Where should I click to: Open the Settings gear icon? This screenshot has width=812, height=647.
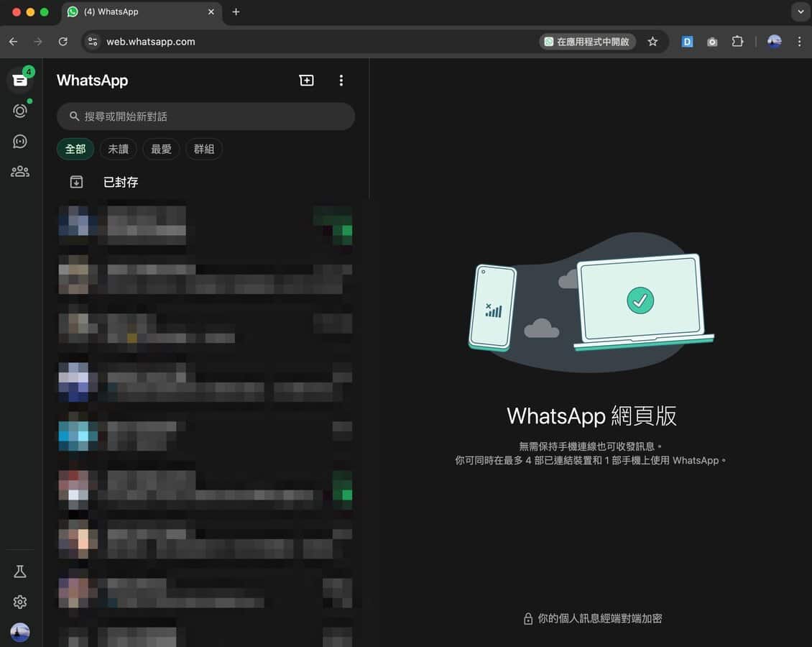click(x=20, y=602)
